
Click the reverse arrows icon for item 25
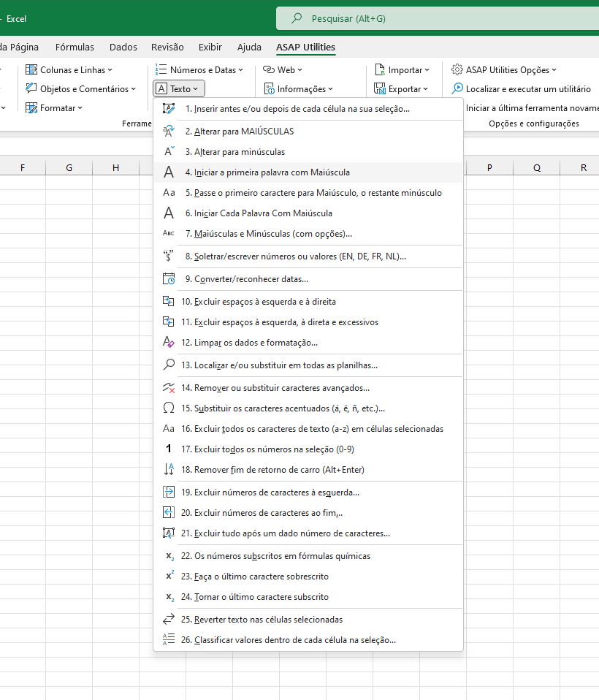[x=168, y=619]
